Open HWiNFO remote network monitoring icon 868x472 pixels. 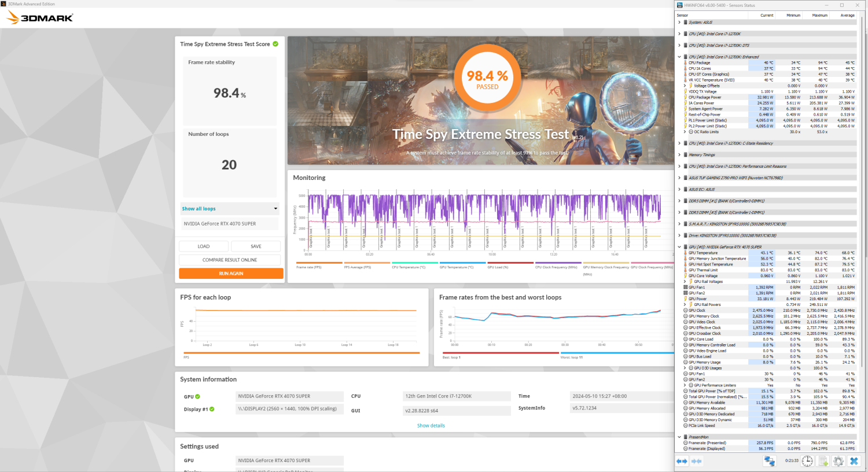[x=769, y=461]
